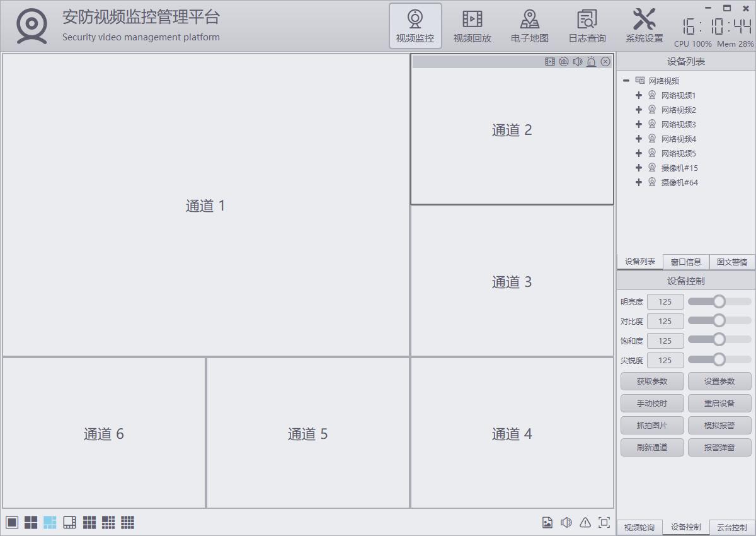Expand the 网络视频3 device node
This screenshot has height=536, width=756.
[x=639, y=124]
